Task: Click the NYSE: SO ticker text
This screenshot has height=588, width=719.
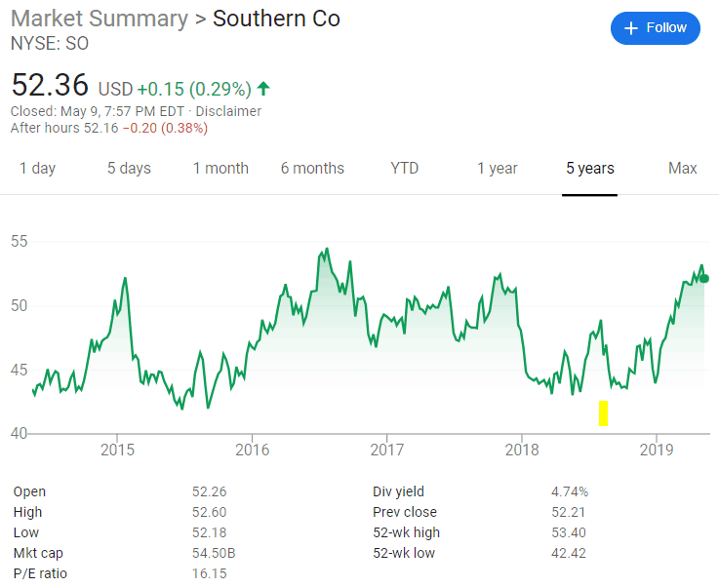Action: (50, 44)
